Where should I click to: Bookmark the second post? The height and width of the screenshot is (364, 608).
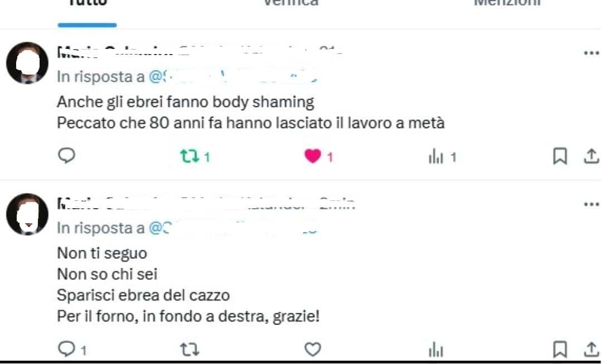point(560,350)
